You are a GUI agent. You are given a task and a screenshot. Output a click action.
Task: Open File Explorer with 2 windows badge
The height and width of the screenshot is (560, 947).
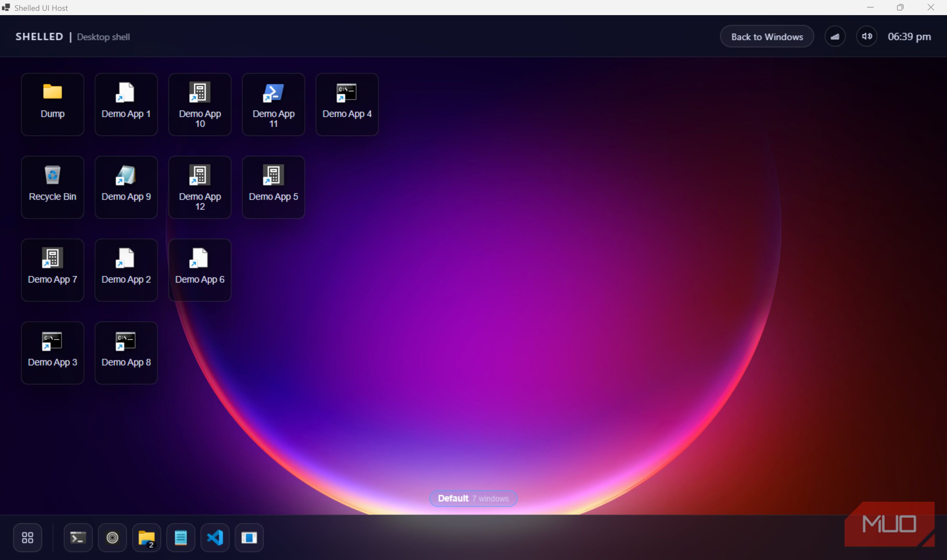[x=146, y=537]
